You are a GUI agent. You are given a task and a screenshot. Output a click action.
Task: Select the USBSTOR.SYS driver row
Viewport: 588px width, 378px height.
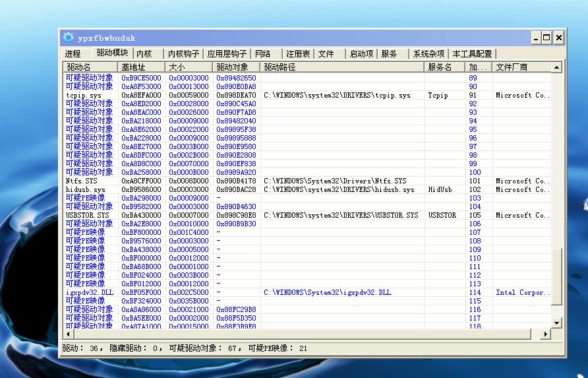pos(307,215)
